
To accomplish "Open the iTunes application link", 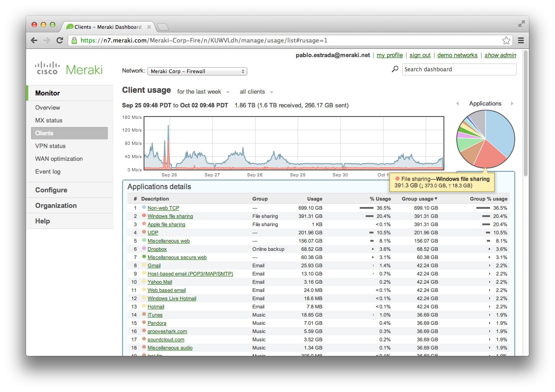I will tap(155, 315).
